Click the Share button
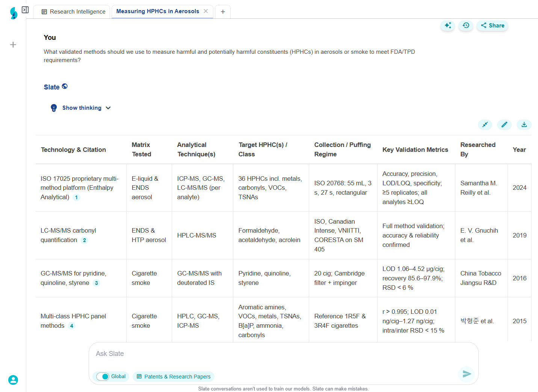538x392 pixels. click(493, 26)
